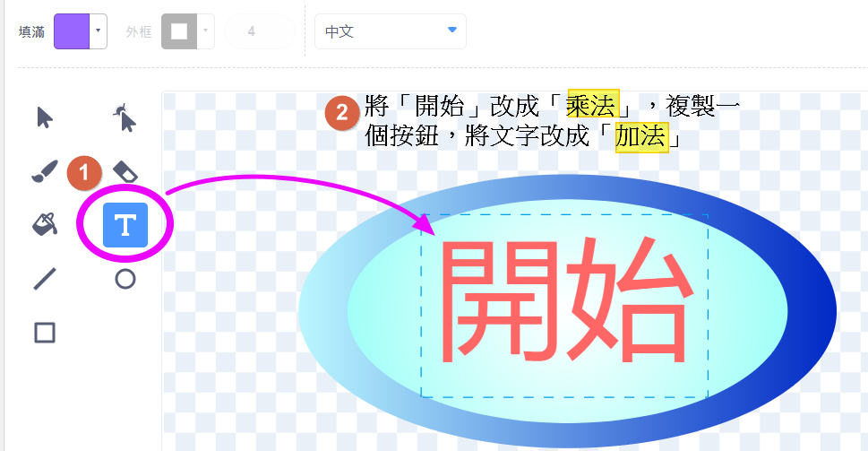
Task: Click the Text tool (T icon)
Action: click(x=125, y=224)
